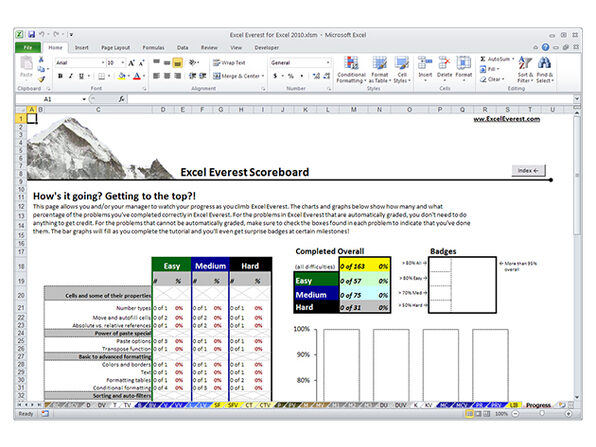Expand the Merge & Center dropdown arrow
The height and width of the screenshot is (447, 596).
263,76
